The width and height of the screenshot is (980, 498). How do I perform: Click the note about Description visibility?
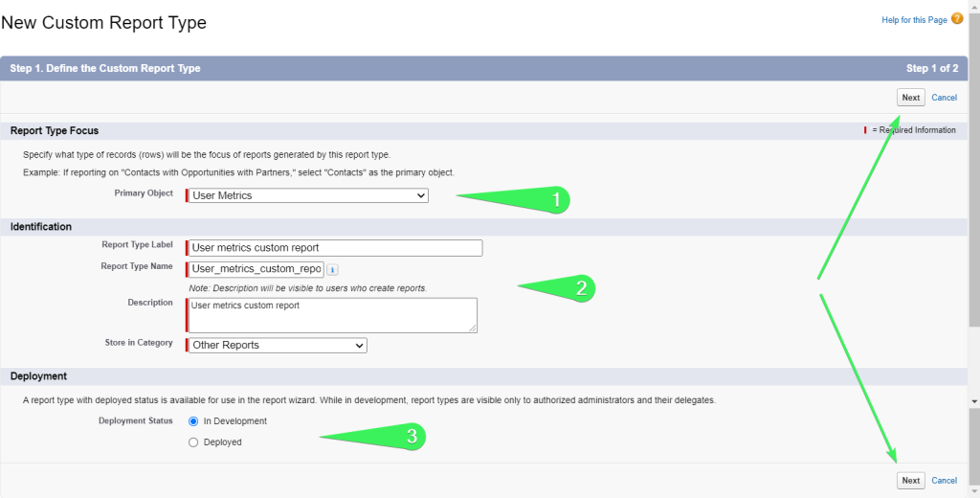[307, 288]
